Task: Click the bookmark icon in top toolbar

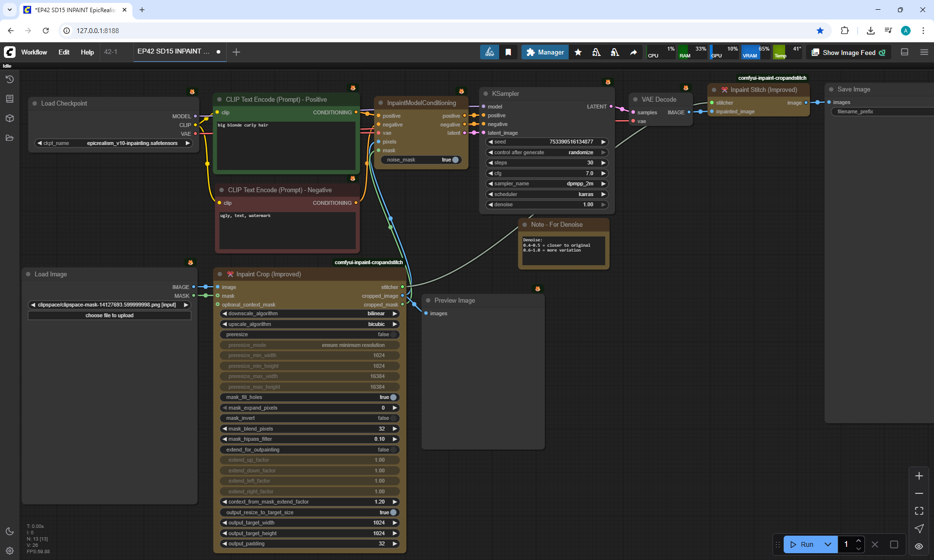Action: click(508, 52)
